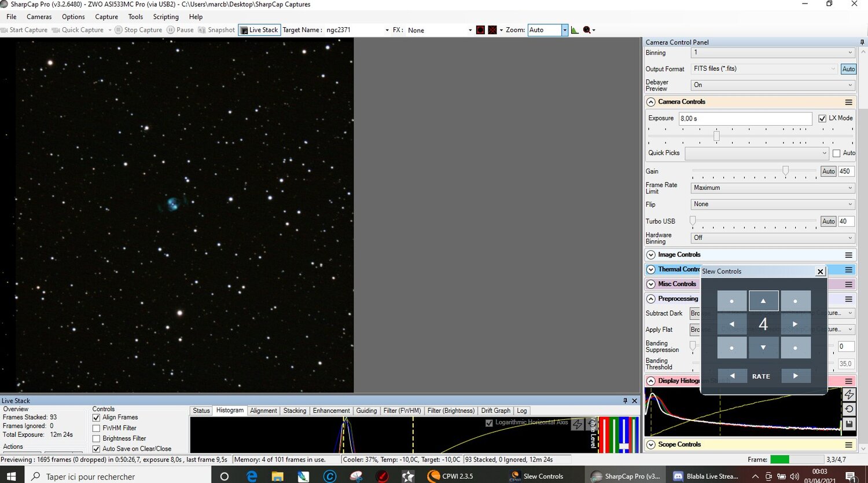868x483 pixels.
Task: Activate the Live Stack toolbar button
Action: coord(259,30)
